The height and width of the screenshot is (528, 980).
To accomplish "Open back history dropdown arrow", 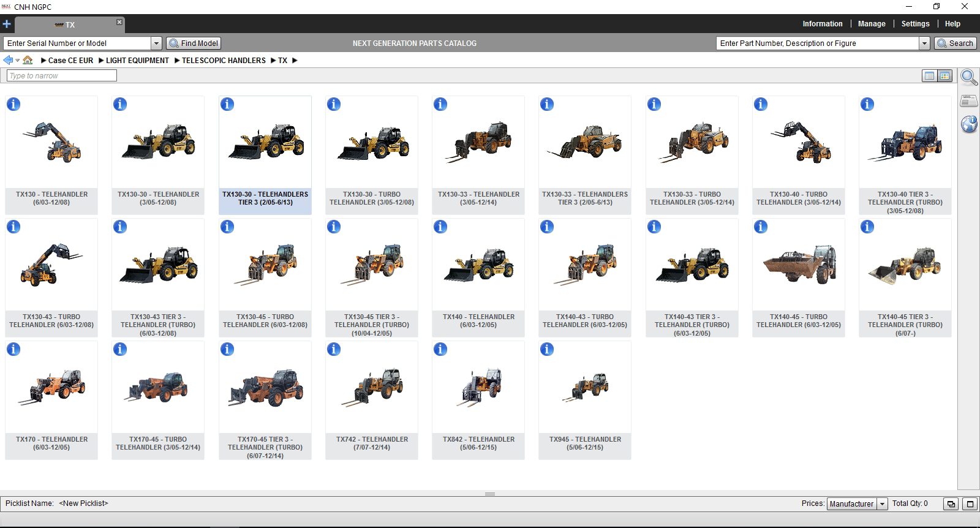I will point(18,61).
